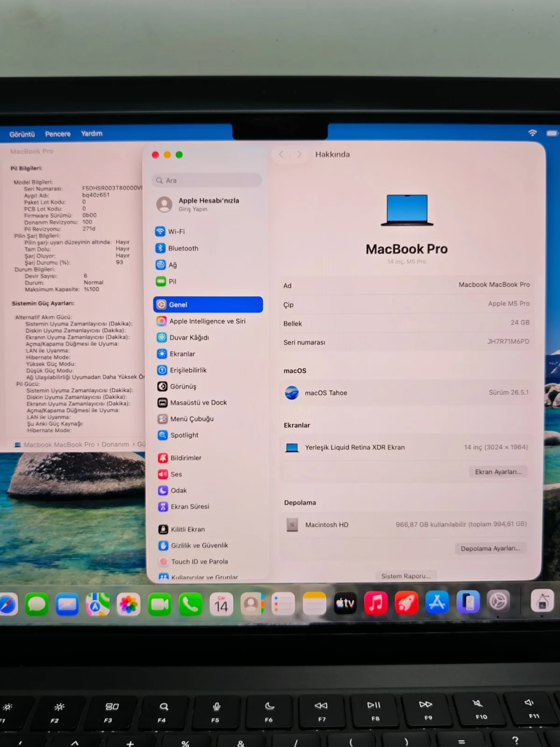Open Messages app in Dock
This screenshot has height=747, width=560.
(x=36, y=605)
